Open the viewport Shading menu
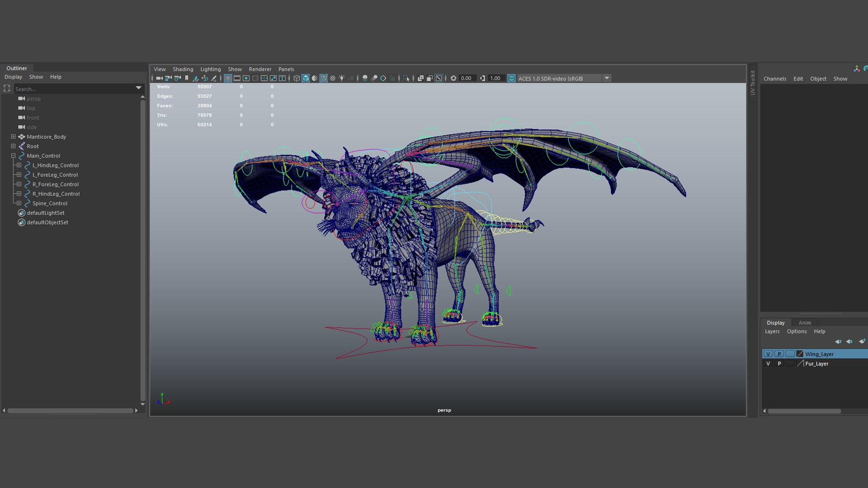Screen dimensions: 868x488 pos(183,69)
